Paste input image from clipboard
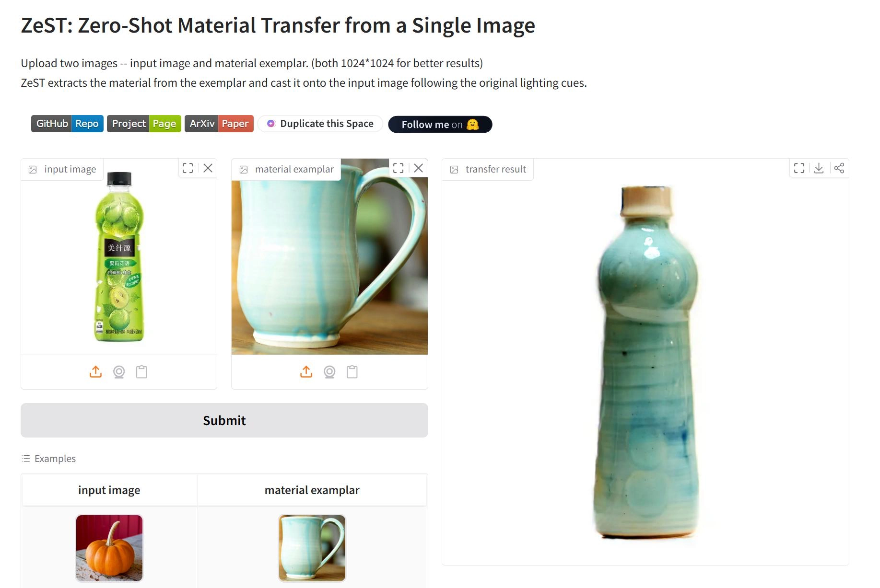 [141, 372]
